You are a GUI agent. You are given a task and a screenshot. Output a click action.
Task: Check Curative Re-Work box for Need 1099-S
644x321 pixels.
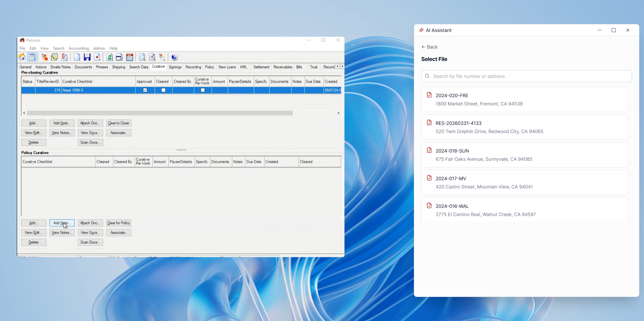(203, 90)
